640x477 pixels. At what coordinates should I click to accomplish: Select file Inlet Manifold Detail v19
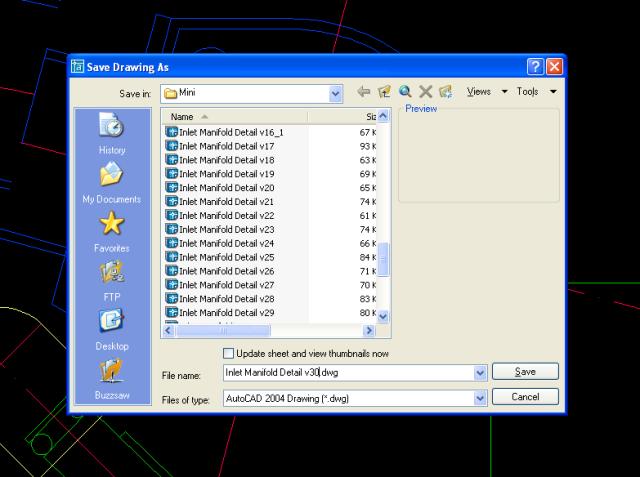click(x=227, y=173)
